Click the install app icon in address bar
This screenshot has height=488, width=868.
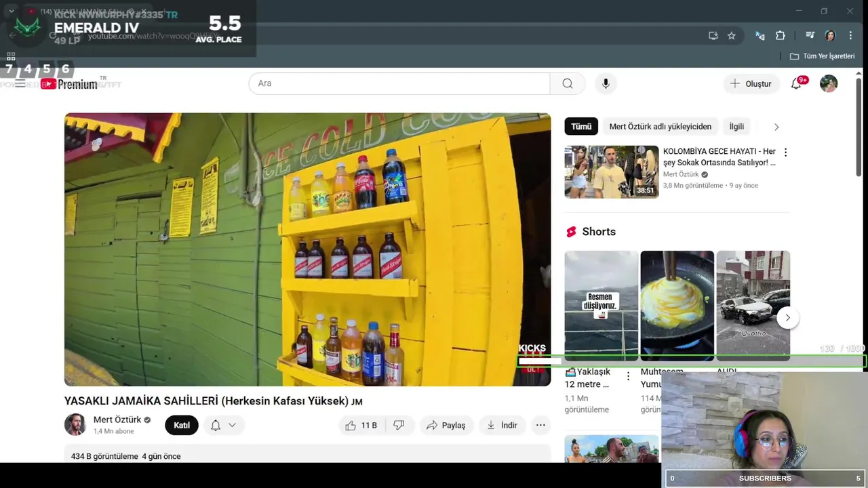click(x=713, y=35)
